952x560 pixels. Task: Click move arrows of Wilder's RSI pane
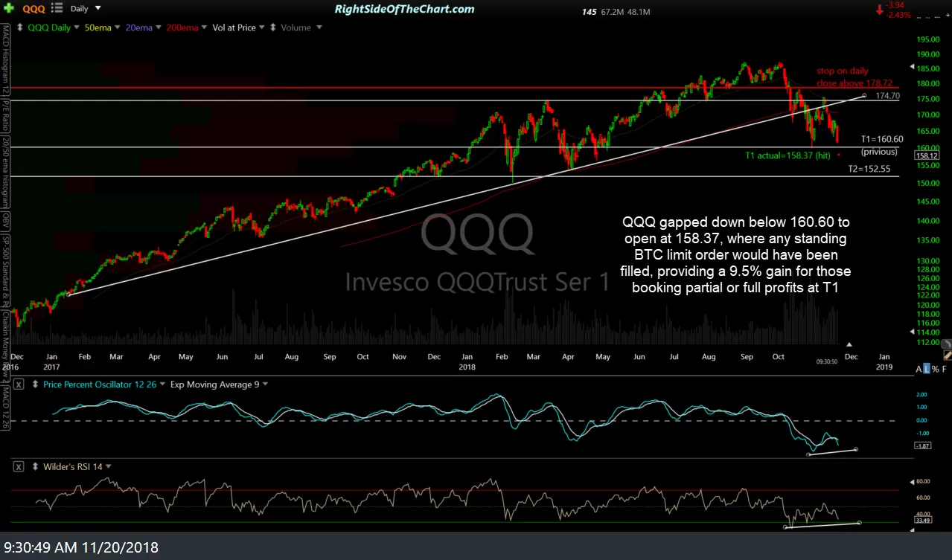(x=33, y=466)
